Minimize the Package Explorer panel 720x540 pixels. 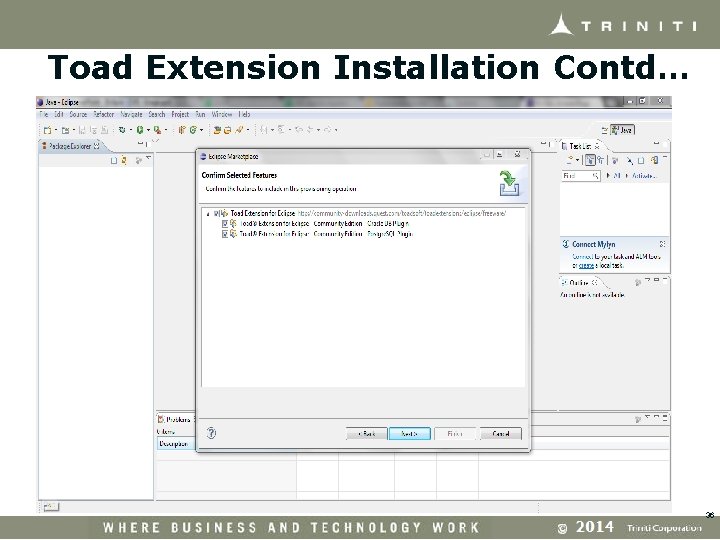pyautogui.click(x=140, y=144)
